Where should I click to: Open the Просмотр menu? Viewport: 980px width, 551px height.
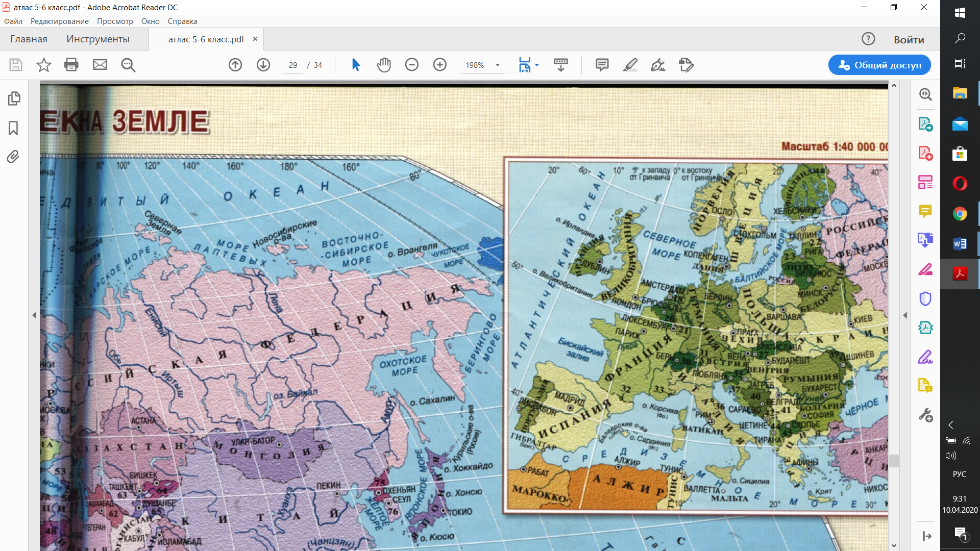115,21
